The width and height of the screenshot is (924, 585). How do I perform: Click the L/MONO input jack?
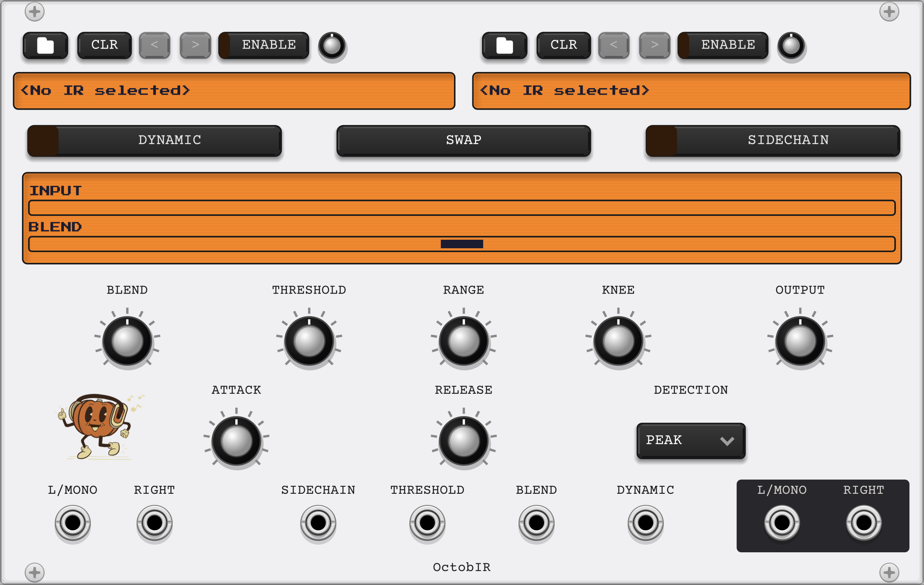pyautogui.click(x=73, y=523)
